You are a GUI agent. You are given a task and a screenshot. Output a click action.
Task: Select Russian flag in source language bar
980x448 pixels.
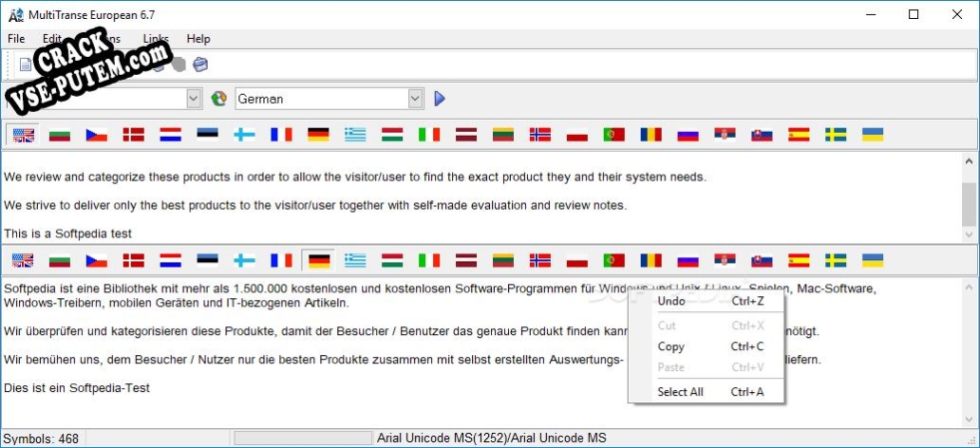coord(688,135)
